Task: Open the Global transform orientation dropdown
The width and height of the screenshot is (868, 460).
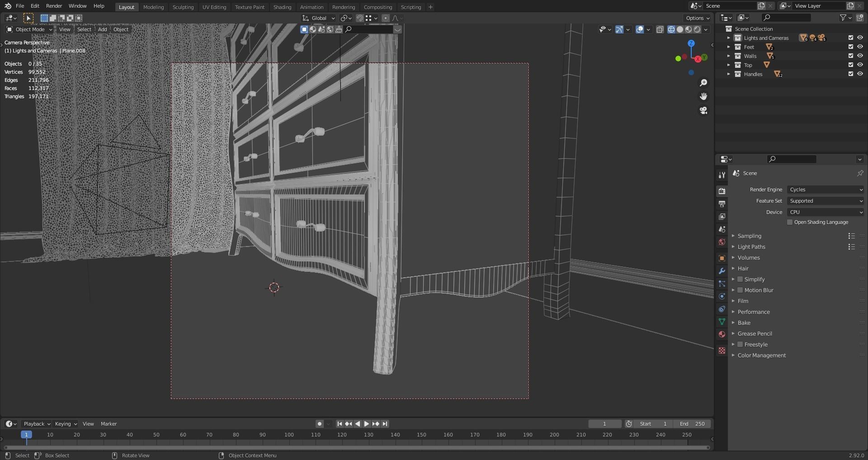Action: click(x=319, y=18)
